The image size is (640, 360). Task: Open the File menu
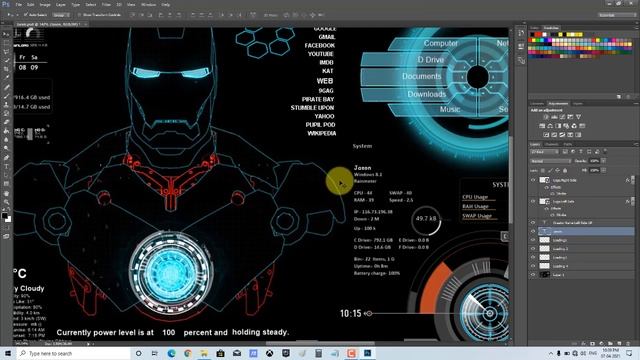(19, 4)
